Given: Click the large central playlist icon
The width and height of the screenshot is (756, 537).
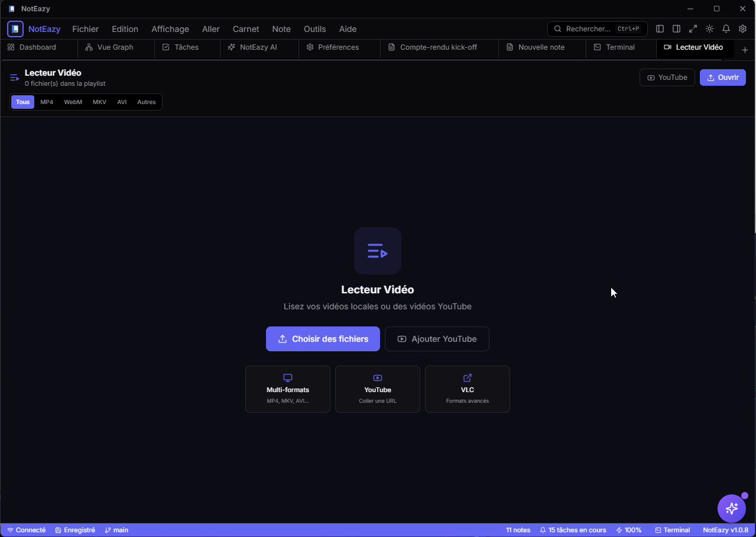Looking at the screenshot, I should (x=378, y=251).
